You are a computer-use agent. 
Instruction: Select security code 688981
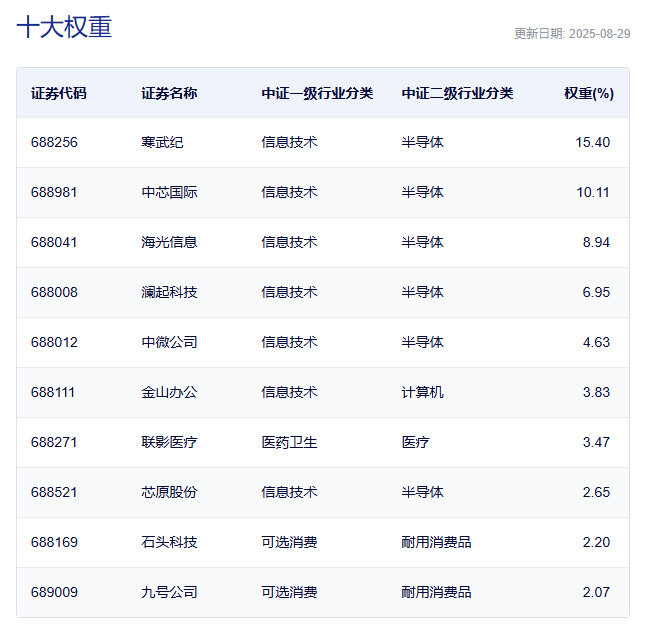(54, 192)
